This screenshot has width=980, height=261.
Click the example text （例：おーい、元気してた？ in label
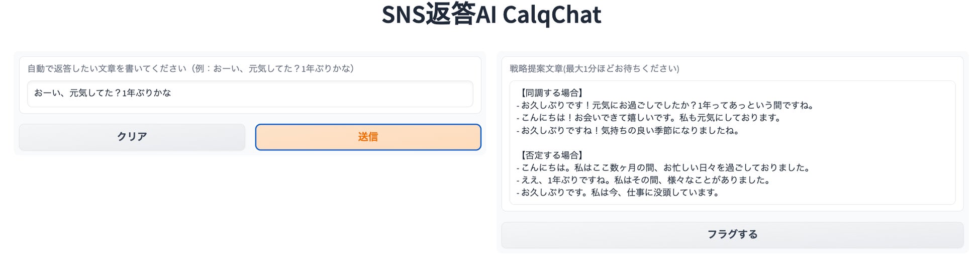[271, 68]
